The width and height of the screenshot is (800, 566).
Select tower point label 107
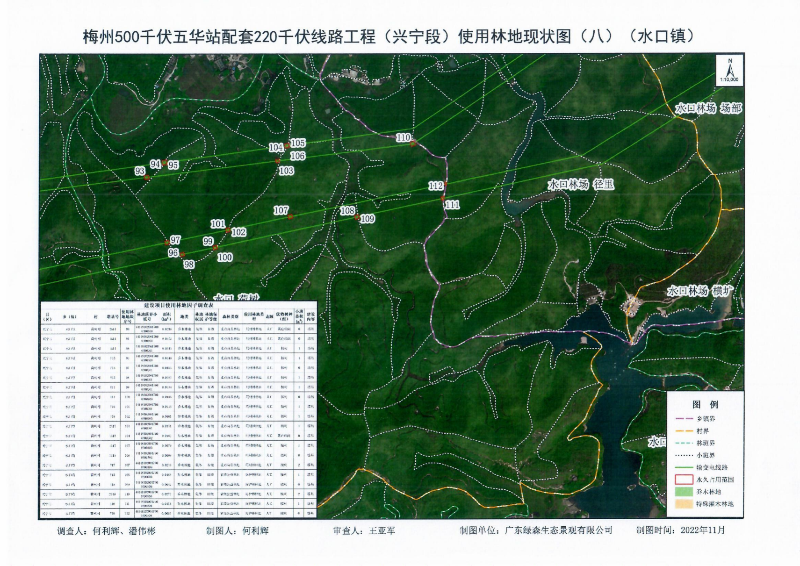(x=281, y=210)
